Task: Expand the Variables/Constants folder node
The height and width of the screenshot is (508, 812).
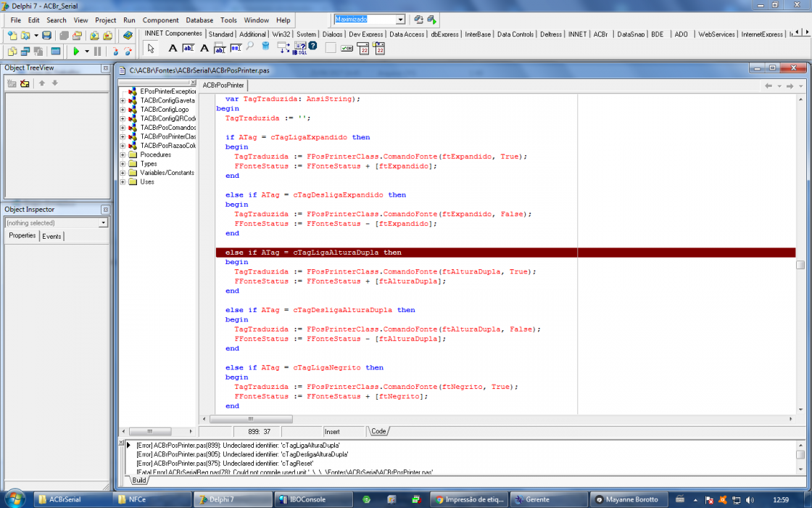Action: 123,173
